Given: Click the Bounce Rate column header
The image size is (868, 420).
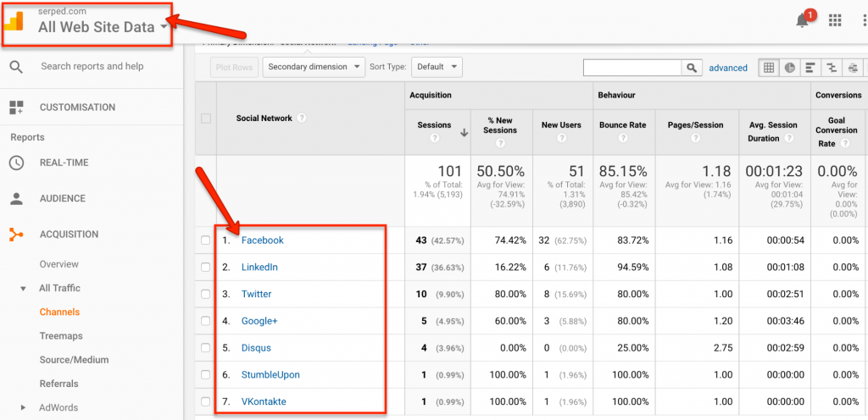Looking at the screenshot, I should [623, 125].
